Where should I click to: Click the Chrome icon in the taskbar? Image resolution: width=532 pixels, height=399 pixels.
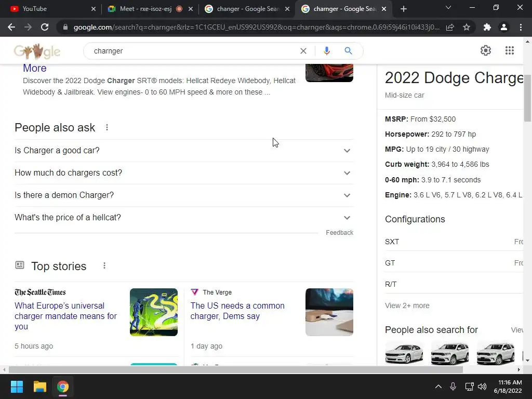[x=63, y=387]
